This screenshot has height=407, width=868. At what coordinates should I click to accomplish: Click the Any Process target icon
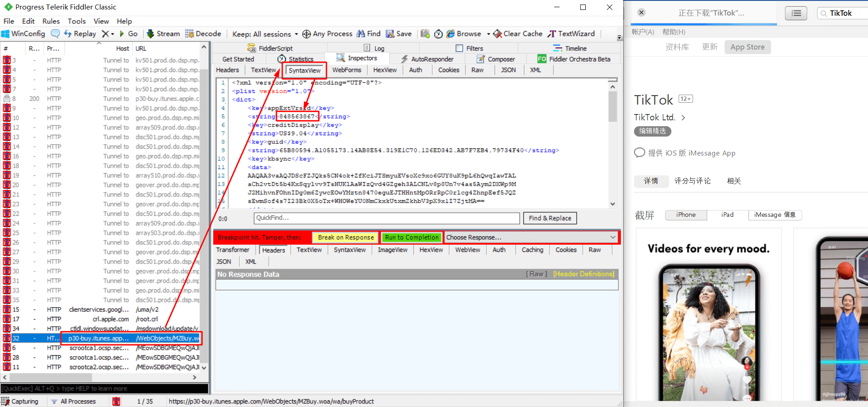coord(307,34)
